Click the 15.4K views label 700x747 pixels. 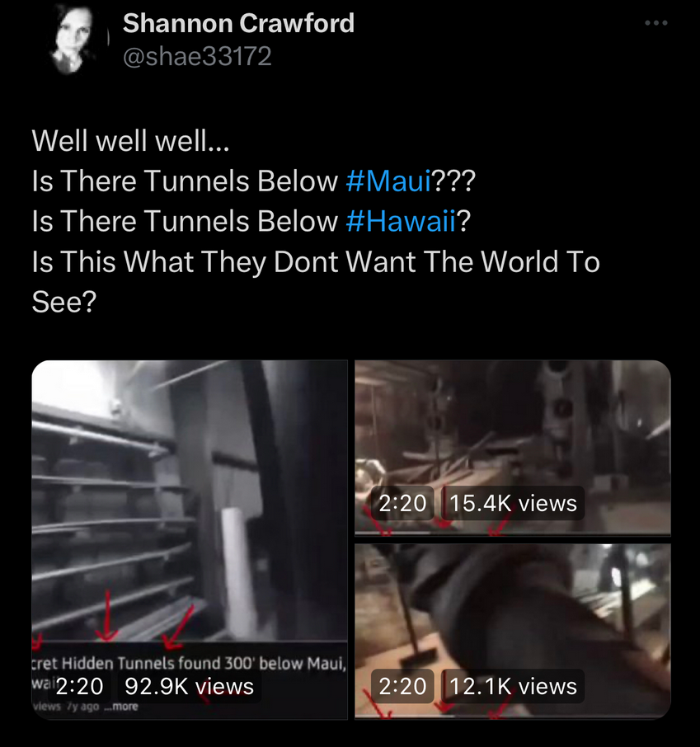point(513,503)
